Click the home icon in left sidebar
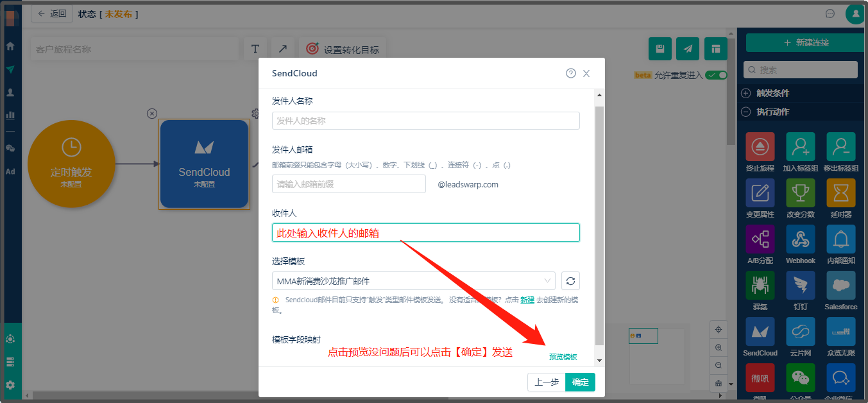Screen dimensions: 868x403 coord(10,46)
